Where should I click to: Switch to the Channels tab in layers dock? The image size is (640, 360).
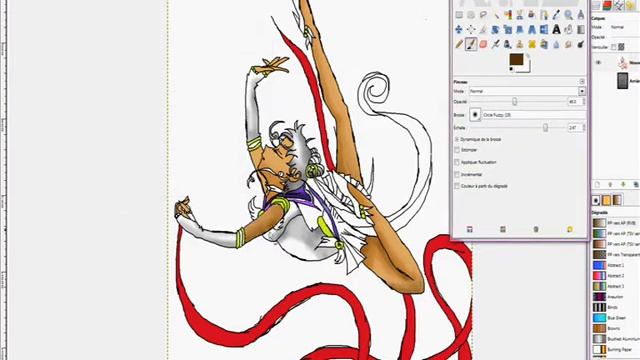(x=607, y=5)
